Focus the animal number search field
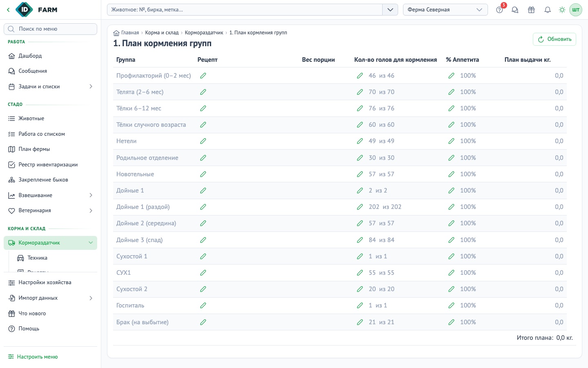 (245, 10)
